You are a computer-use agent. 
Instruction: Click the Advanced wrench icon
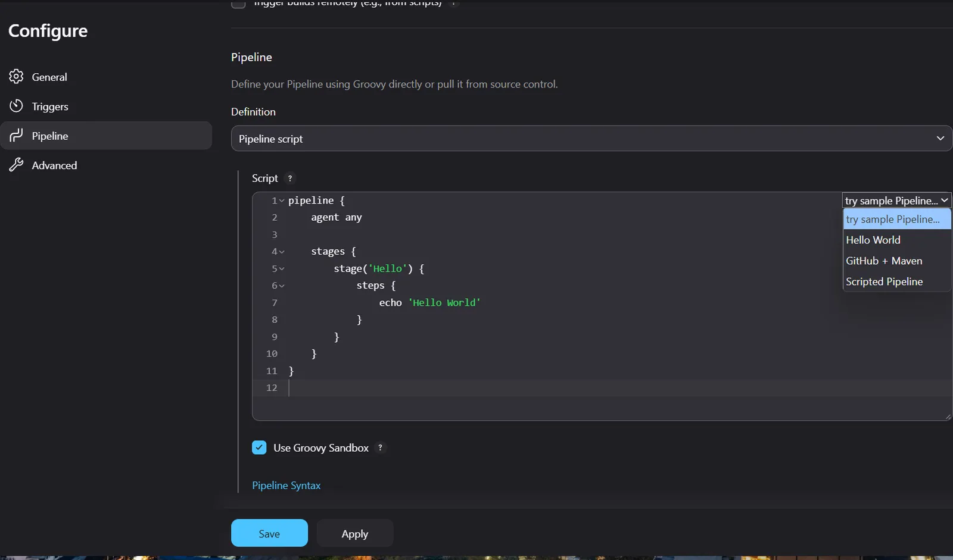(16, 165)
